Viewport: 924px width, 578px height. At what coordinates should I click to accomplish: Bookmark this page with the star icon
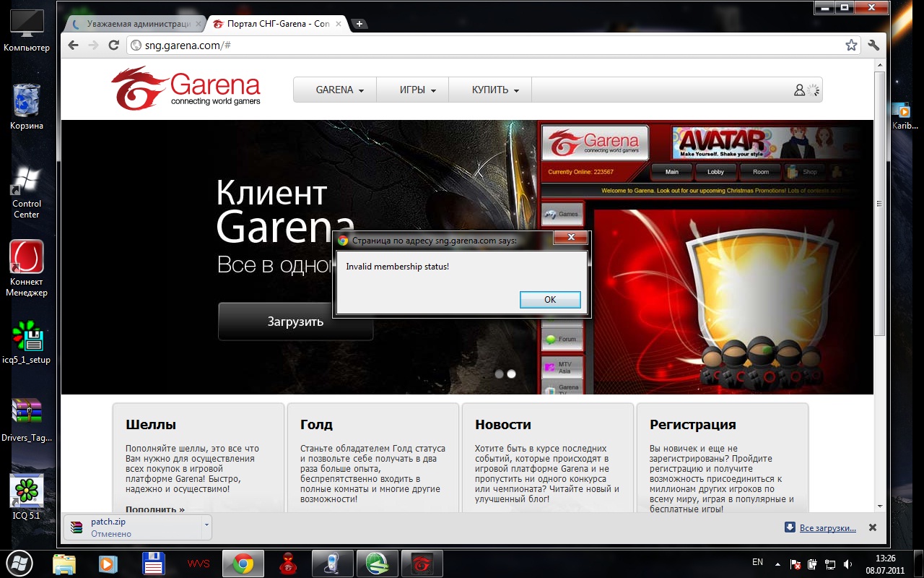coord(851,45)
